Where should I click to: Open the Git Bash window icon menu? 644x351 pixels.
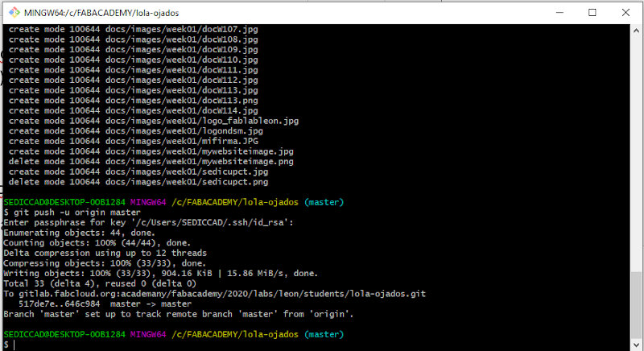pyautogui.click(x=14, y=13)
